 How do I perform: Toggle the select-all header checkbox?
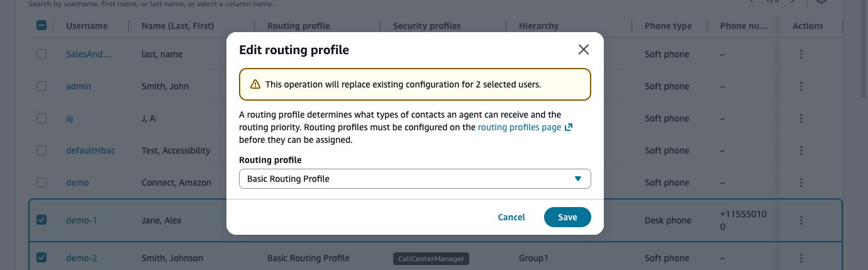click(x=42, y=26)
